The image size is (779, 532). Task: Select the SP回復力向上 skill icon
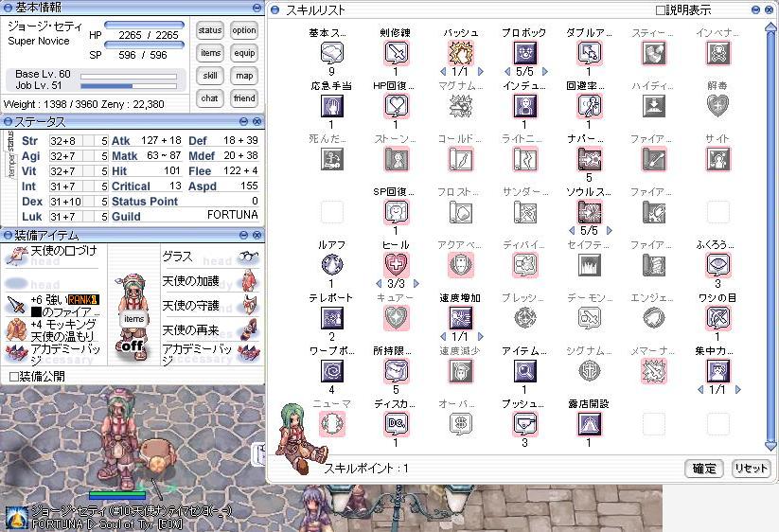(396, 212)
